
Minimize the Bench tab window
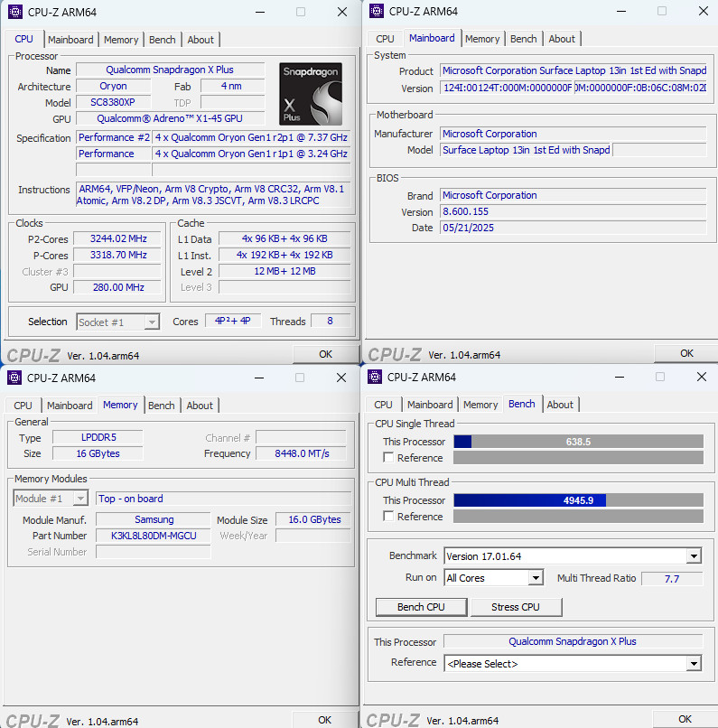click(620, 377)
